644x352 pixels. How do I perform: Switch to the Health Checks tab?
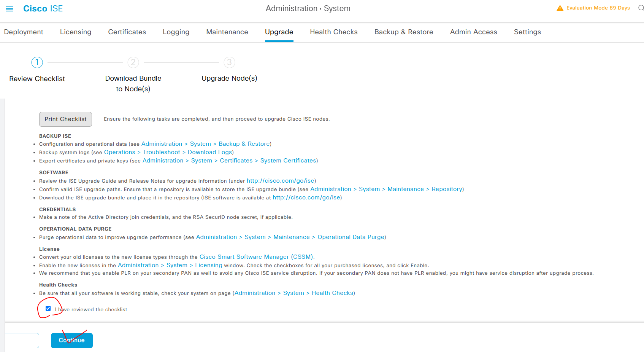click(334, 32)
